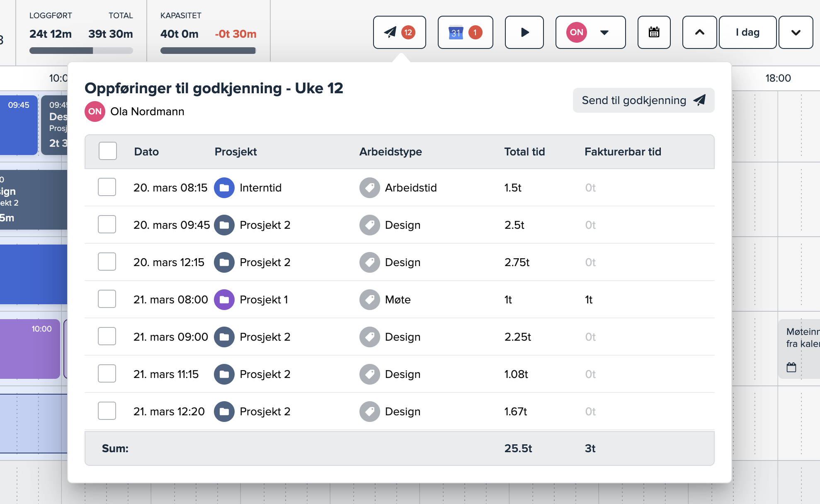
Task: Click the Internttid blue folder icon
Action: click(224, 188)
